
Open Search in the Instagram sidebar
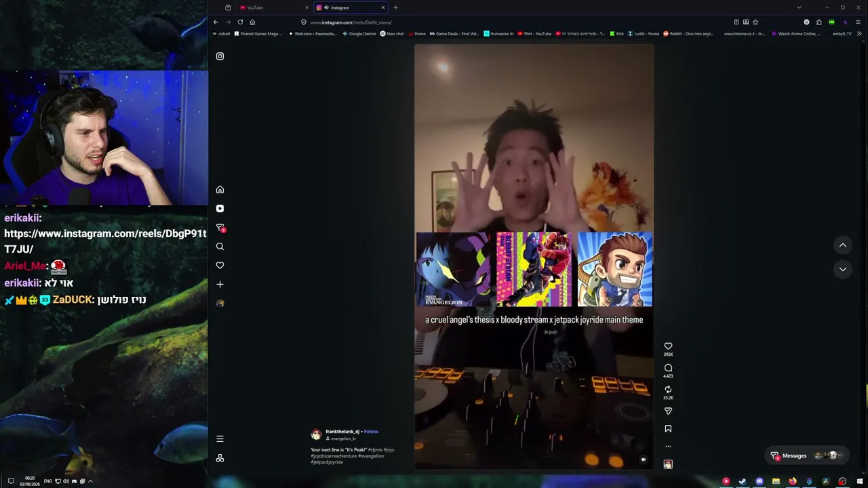click(x=220, y=247)
